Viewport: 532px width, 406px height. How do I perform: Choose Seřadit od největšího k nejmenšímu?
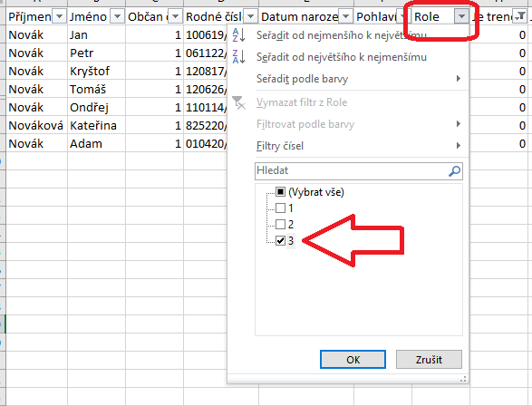click(342, 57)
